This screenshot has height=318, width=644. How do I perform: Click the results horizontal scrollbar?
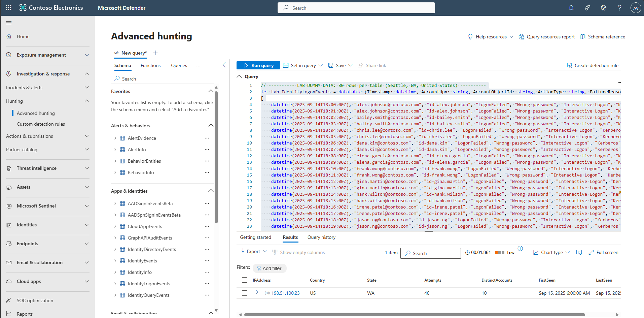[415, 315]
